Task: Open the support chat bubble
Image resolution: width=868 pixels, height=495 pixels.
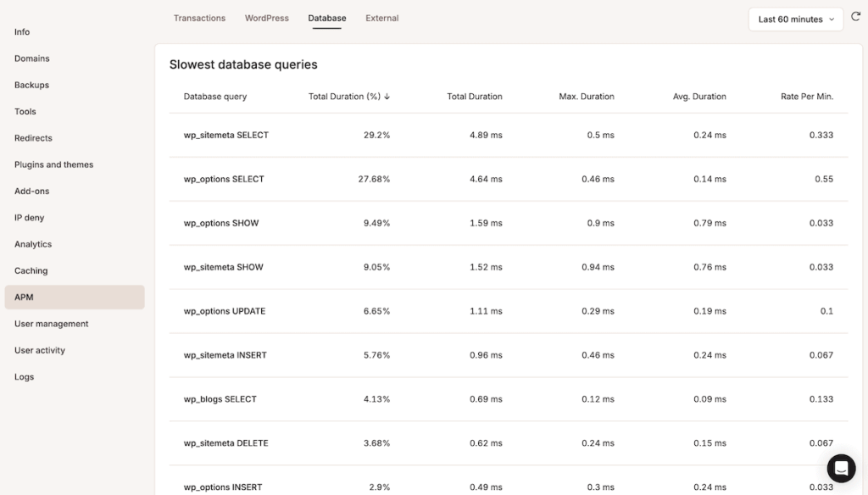Action: click(x=841, y=467)
